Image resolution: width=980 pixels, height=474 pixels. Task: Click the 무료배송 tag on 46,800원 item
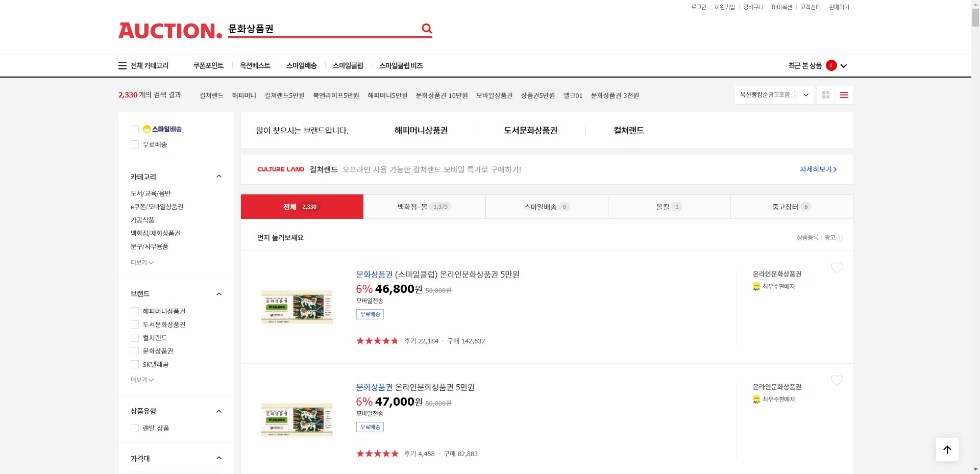(x=370, y=314)
